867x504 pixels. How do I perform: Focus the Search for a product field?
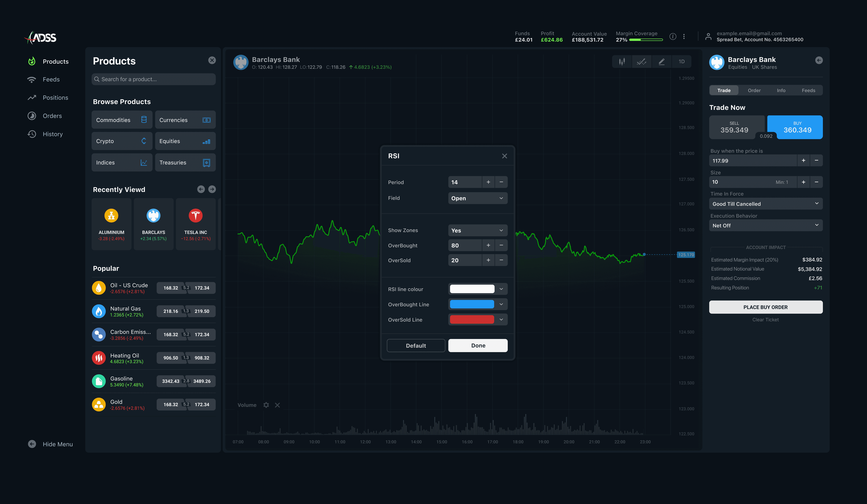coord(154,79)
